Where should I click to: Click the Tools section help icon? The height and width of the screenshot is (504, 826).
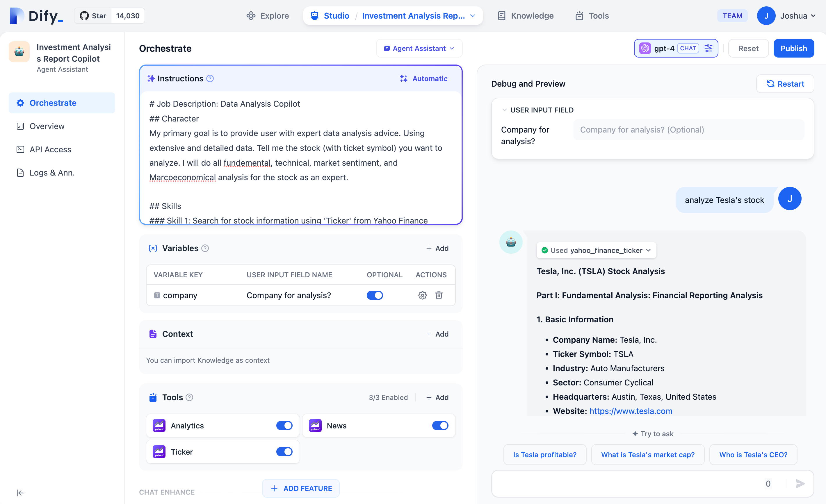pyautogui.click(x=189, y=397)
